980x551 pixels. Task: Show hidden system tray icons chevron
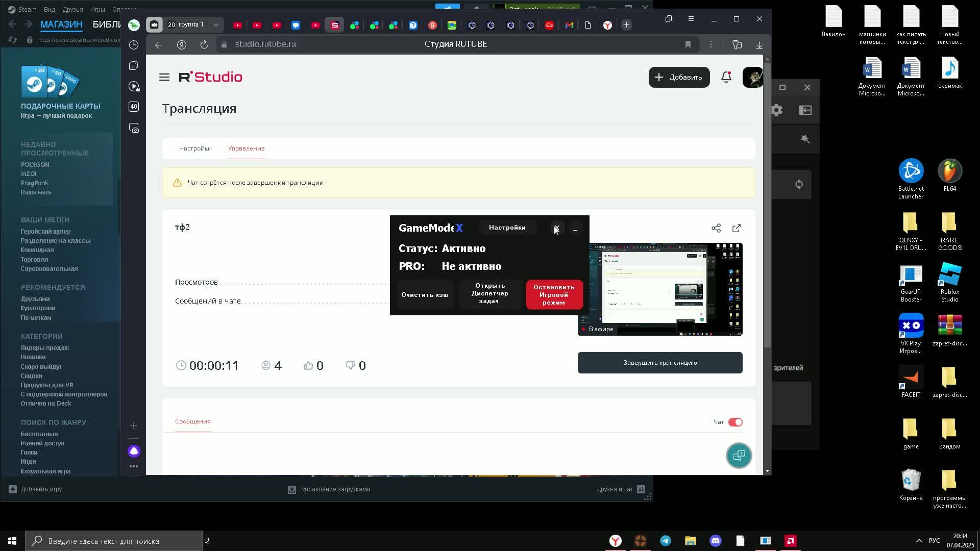point(919,541)
